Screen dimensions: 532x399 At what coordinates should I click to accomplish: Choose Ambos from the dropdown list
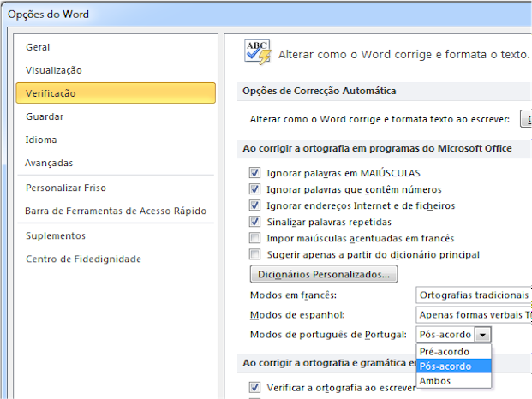[x=454, y=381]
